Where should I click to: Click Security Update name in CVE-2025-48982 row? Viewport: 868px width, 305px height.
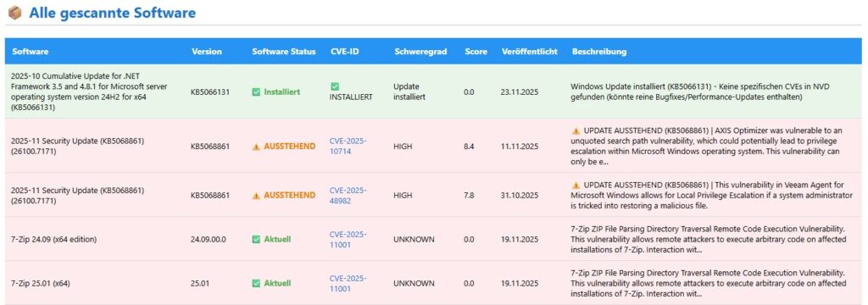[x=77, y=196]
